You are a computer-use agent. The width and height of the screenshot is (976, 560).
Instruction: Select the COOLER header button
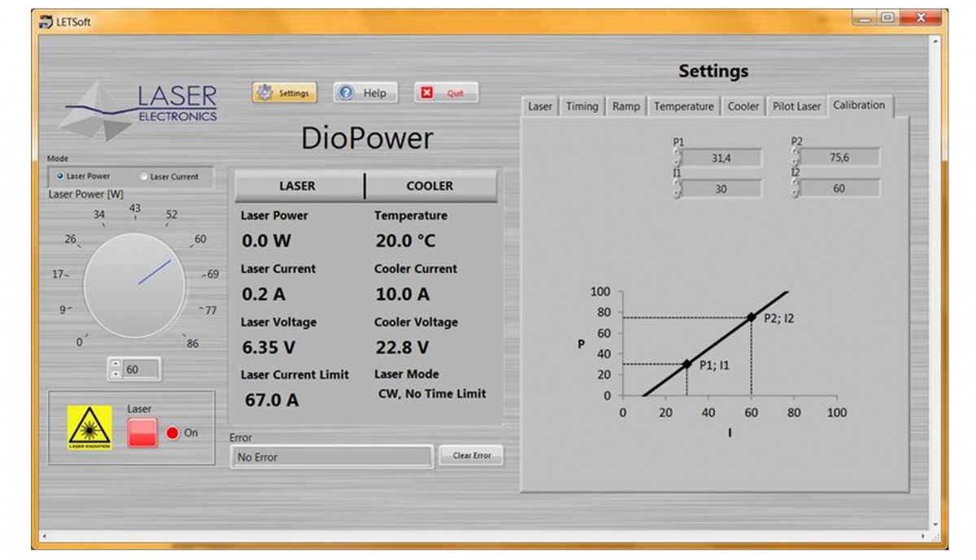click(430, 186)
